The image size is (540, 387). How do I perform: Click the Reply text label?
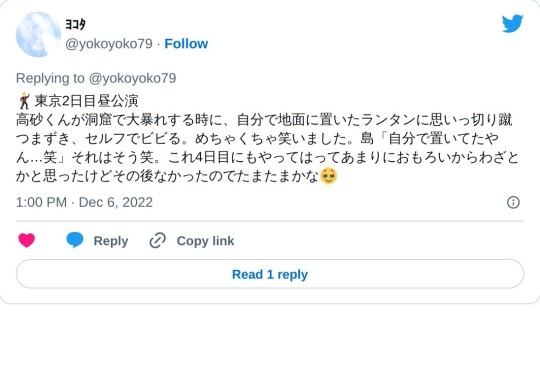click(111, 241)
